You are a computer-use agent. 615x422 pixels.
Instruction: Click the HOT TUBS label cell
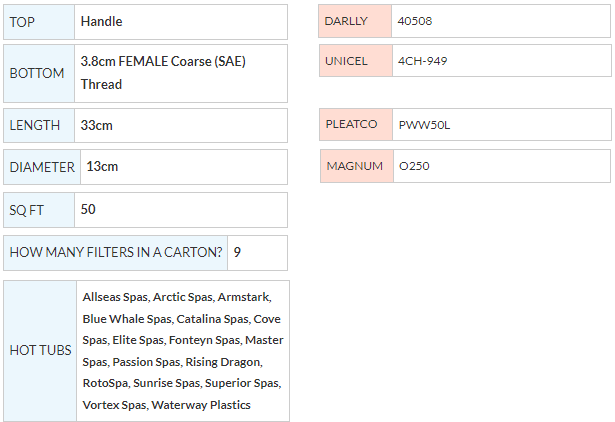click(40, 351)
